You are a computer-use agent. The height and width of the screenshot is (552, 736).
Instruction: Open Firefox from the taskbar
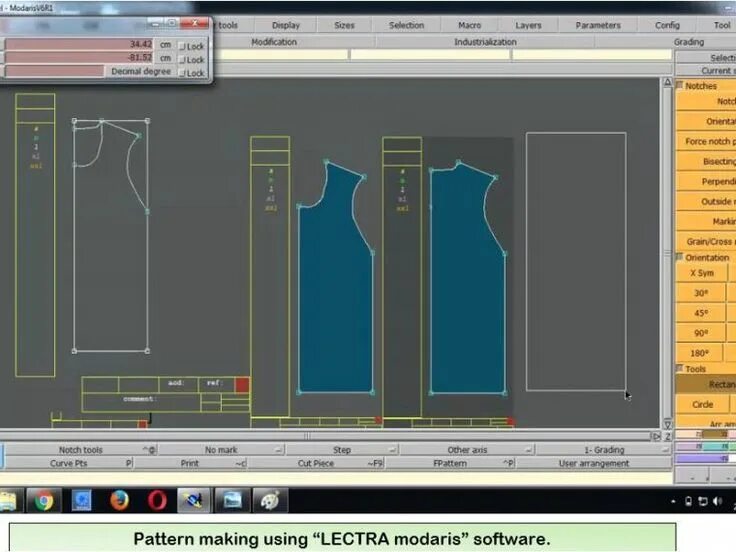(x=119, y=500)
